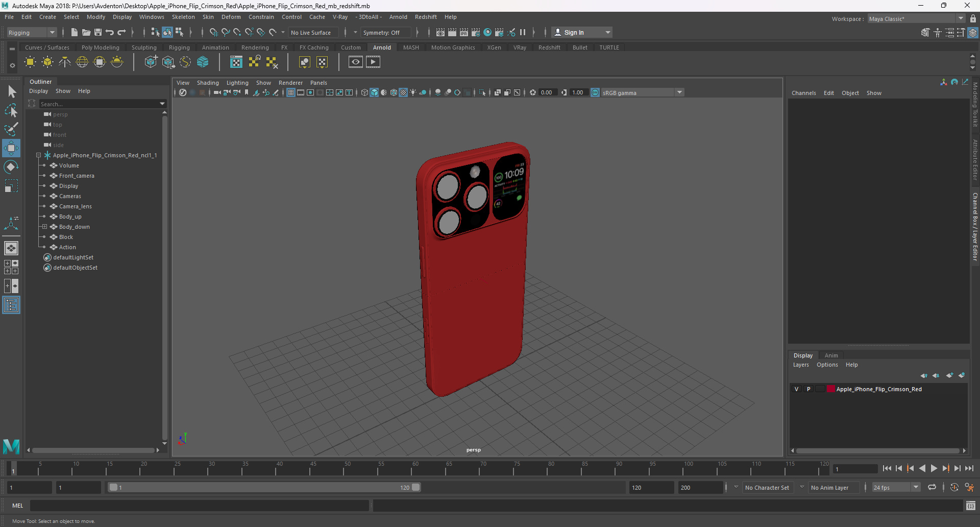Image resolution: width=980 pixels, height=527 pixels.
Task: Expand the sRGB gamma view transform list
Action: pos(679,92)
